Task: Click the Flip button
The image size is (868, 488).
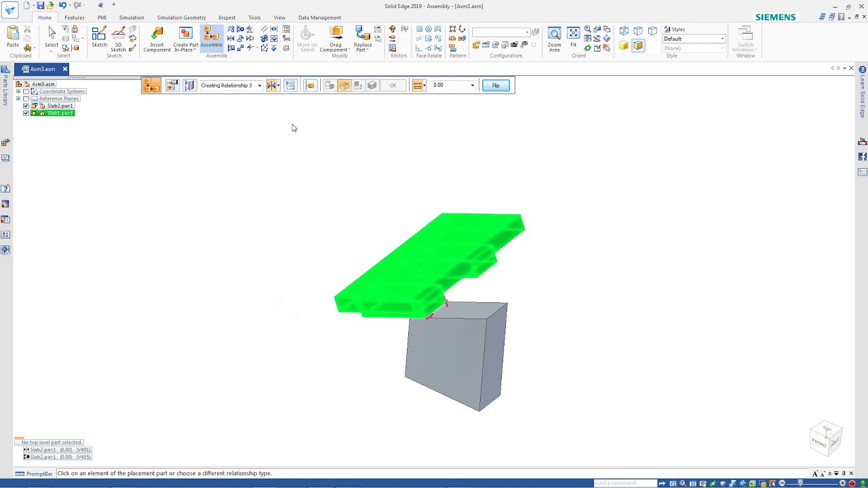Action: pos(496,85)
